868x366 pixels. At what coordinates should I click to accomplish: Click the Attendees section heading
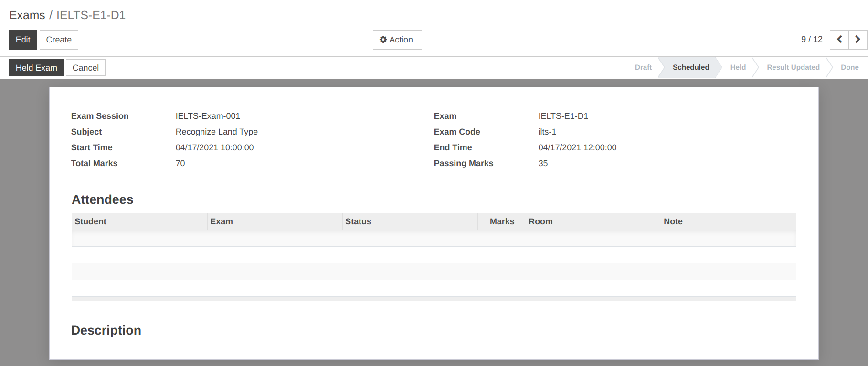tap(102, 199)
